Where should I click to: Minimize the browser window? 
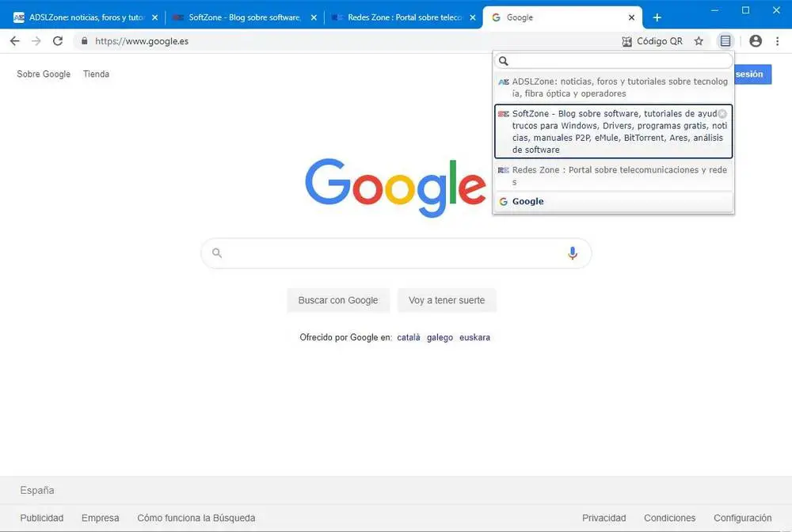pyautogui.click(x=714, y=10)
